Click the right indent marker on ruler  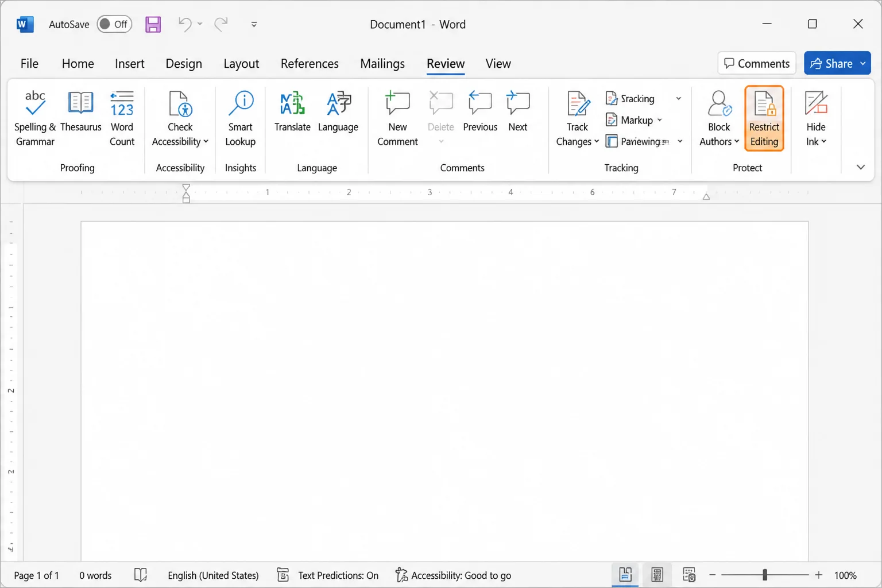[706, 196]
